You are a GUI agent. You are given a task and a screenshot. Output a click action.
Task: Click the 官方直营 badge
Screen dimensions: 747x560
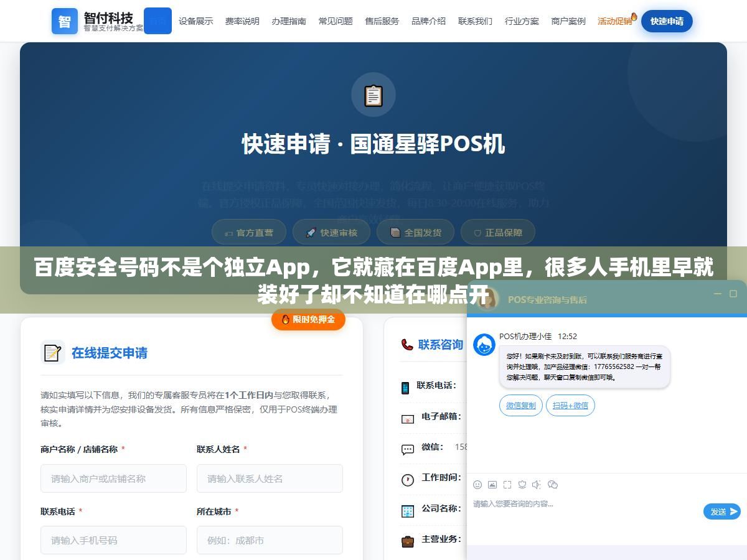coord(249,232)
